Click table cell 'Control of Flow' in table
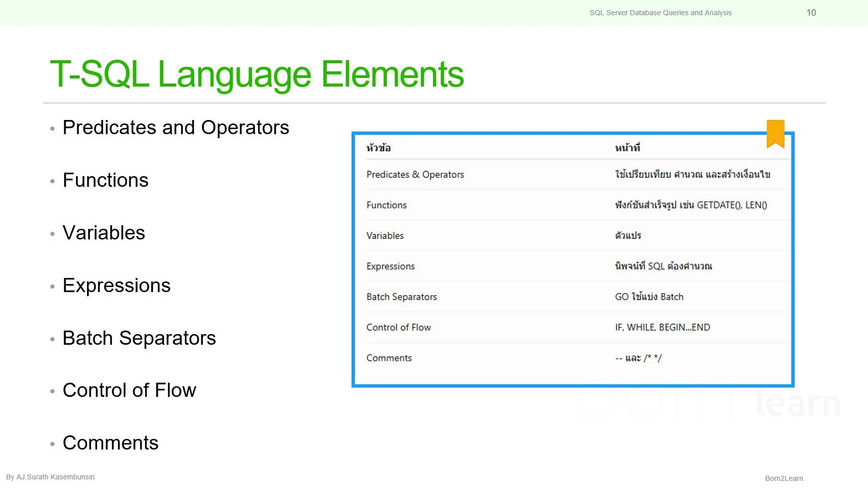Screen dimensions: 868x488 point(399,328)
